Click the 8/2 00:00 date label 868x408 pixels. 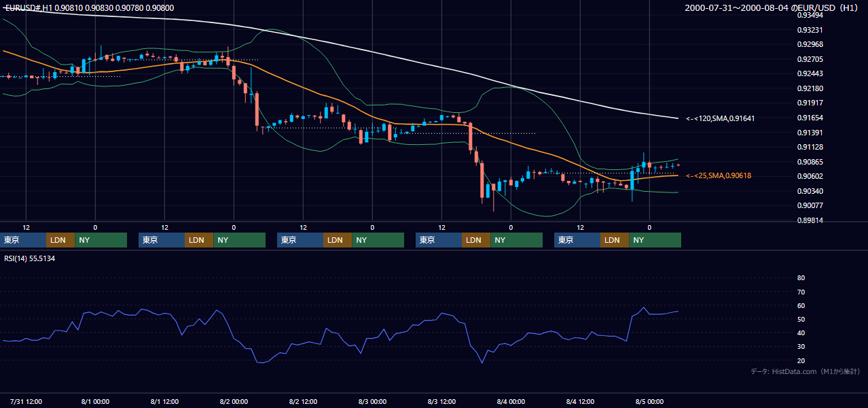pyautogui.click(x=234, y=401)
